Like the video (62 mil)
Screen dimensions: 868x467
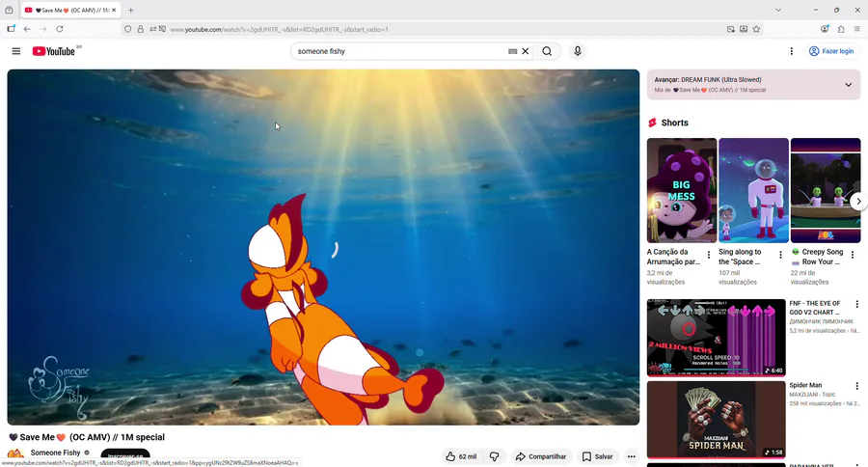point(462,456)
